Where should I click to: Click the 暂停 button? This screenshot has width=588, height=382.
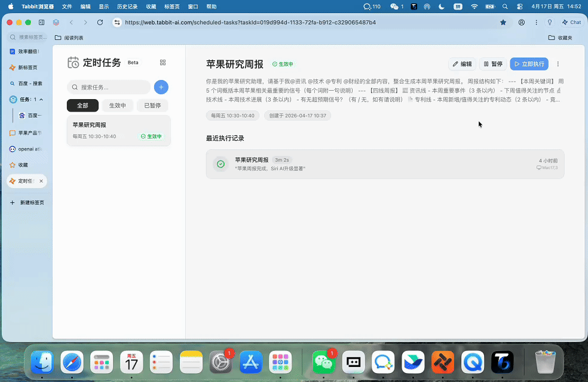(493, 64)
